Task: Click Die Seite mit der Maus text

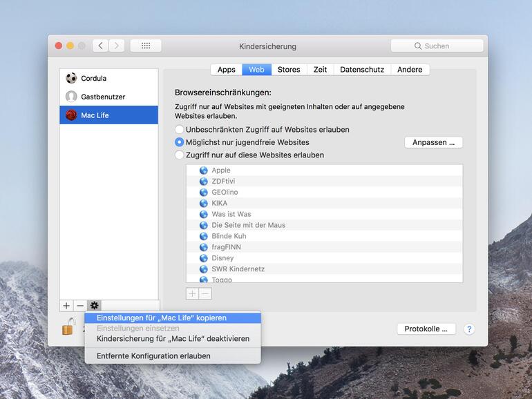Action: 248,225
